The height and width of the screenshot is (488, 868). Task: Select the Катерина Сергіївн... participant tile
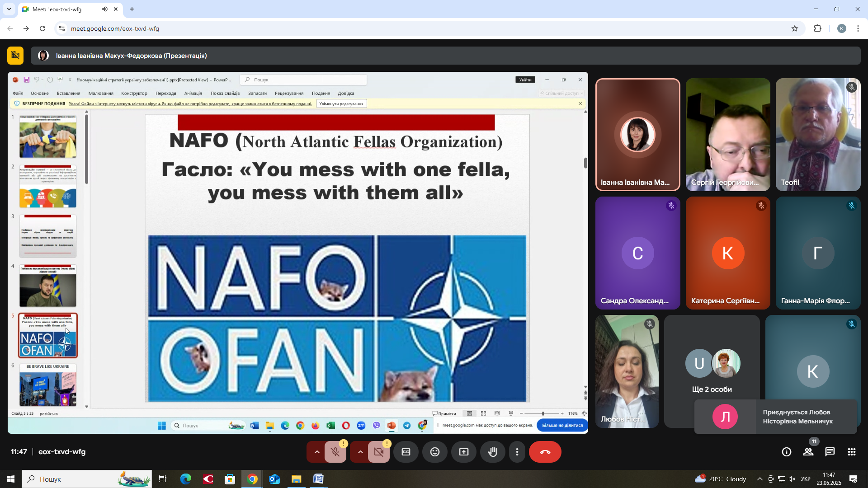coord(728,253)
